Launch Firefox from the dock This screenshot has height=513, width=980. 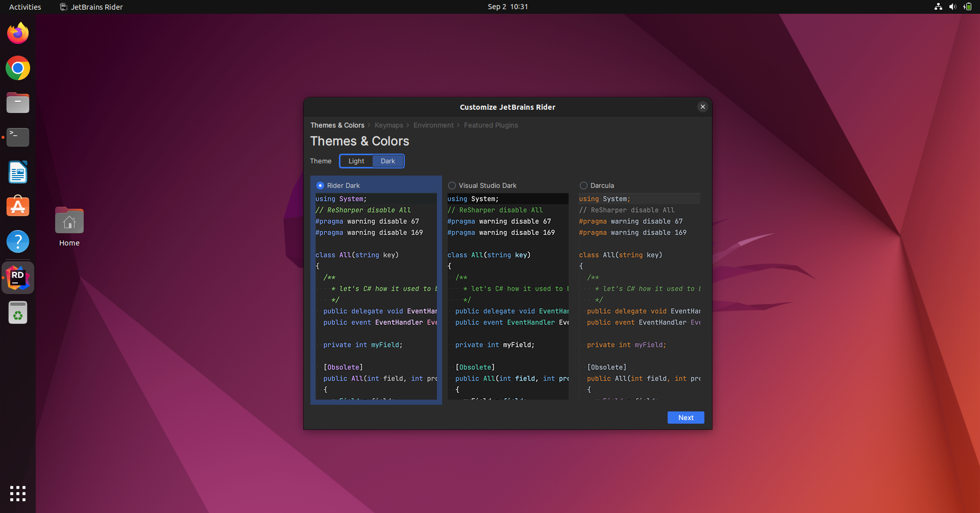click(18, 33)
